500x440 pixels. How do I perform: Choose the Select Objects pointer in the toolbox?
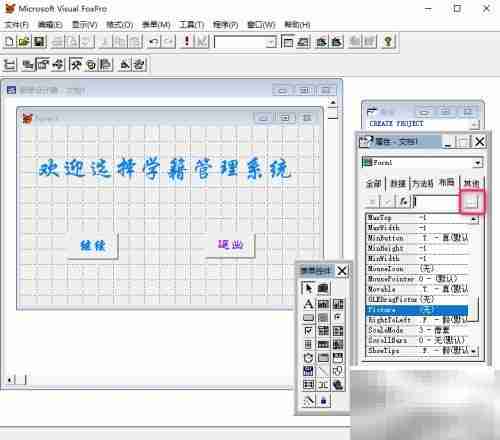[308, 288]
